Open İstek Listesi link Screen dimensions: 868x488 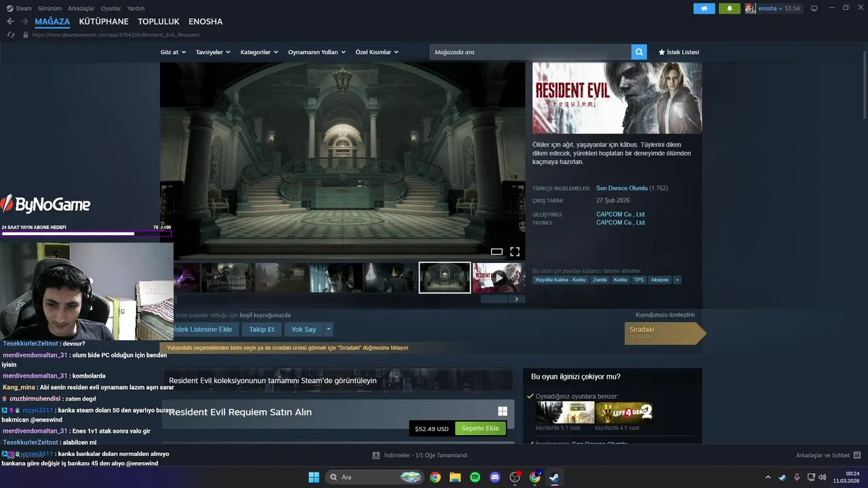click(x=678, y=52)
